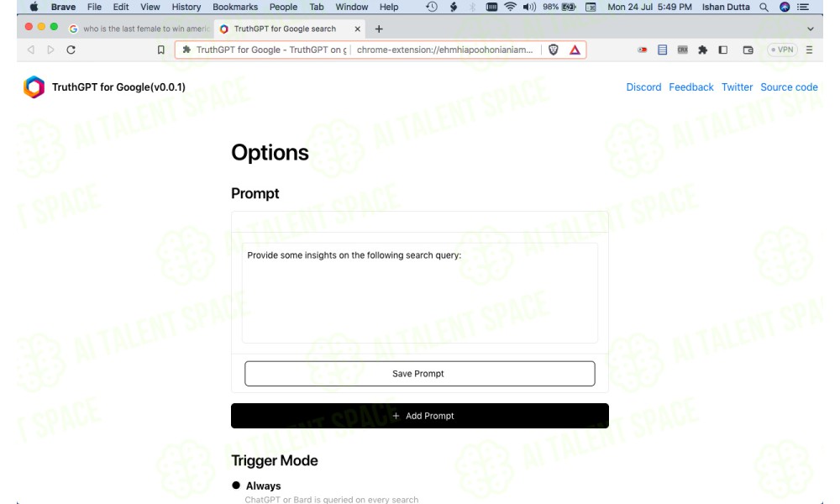Viewport: 840px width, 504px height.
Task: Reload the page with the refresh icon
Action: [x=71, y=50]
